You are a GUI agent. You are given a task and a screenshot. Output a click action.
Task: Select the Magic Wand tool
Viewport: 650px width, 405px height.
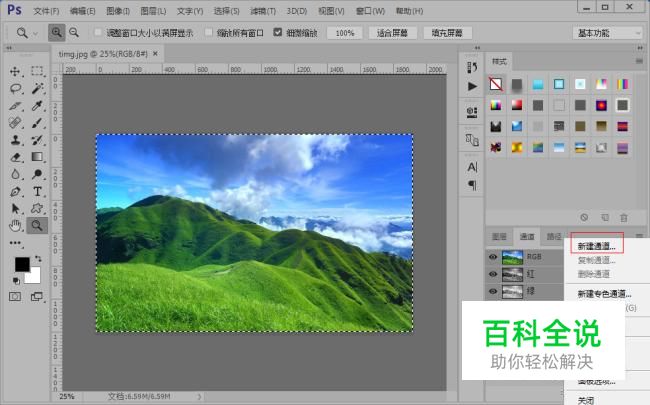point(37,88)
